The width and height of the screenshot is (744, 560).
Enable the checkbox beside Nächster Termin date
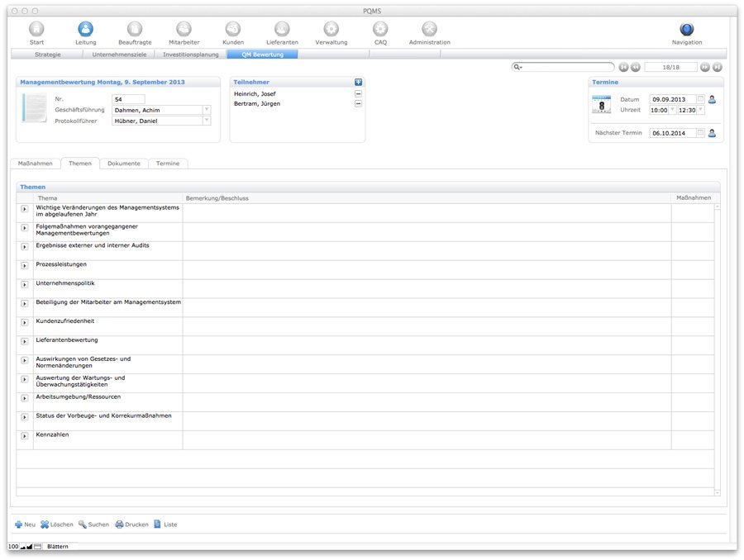coord(700,132)
